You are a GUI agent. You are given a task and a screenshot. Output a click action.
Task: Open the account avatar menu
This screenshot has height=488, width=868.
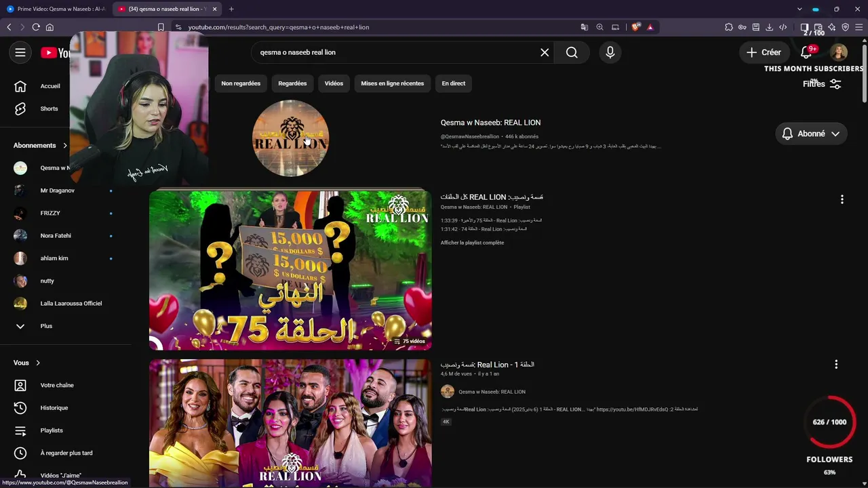click(839, 52)
